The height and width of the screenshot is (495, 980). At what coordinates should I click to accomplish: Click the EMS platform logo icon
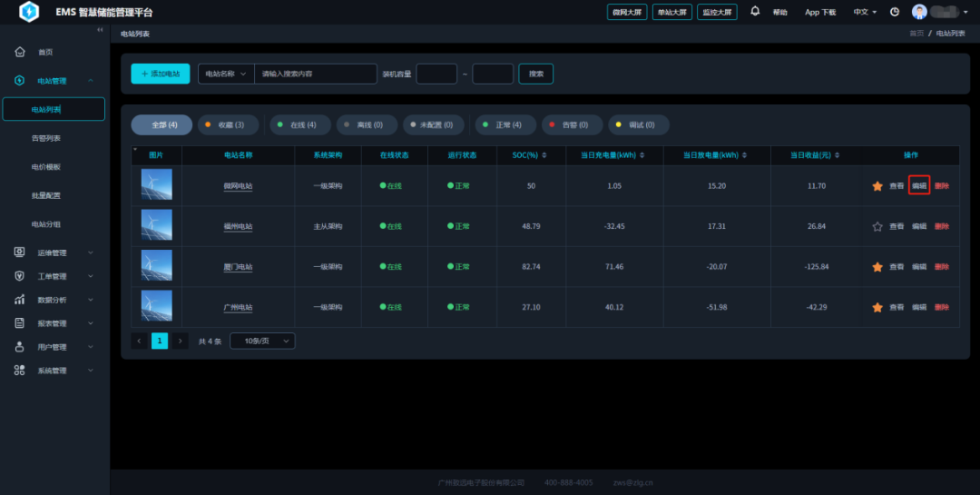[x=29, y=12]
